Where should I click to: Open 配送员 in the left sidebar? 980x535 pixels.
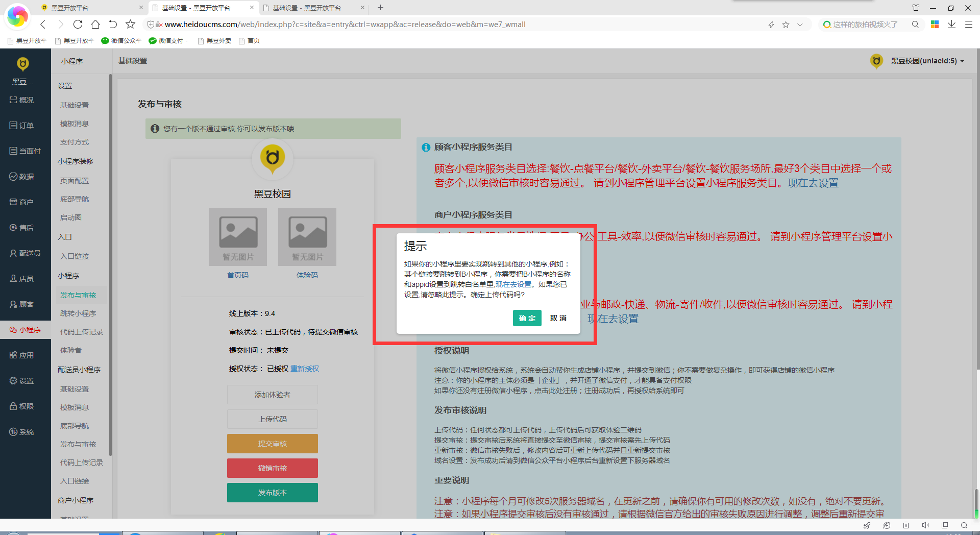click(x=25, y=253)
